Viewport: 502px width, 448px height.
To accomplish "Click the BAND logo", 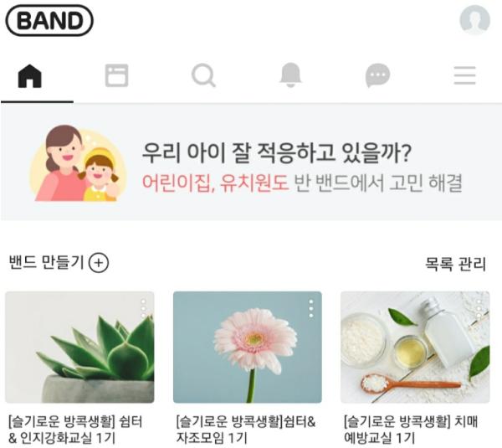I will 49,20.
